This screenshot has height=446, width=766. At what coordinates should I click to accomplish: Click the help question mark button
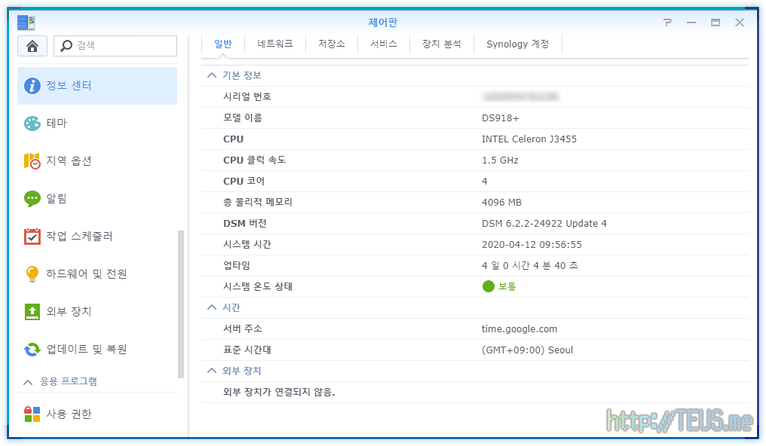point(667,22)
